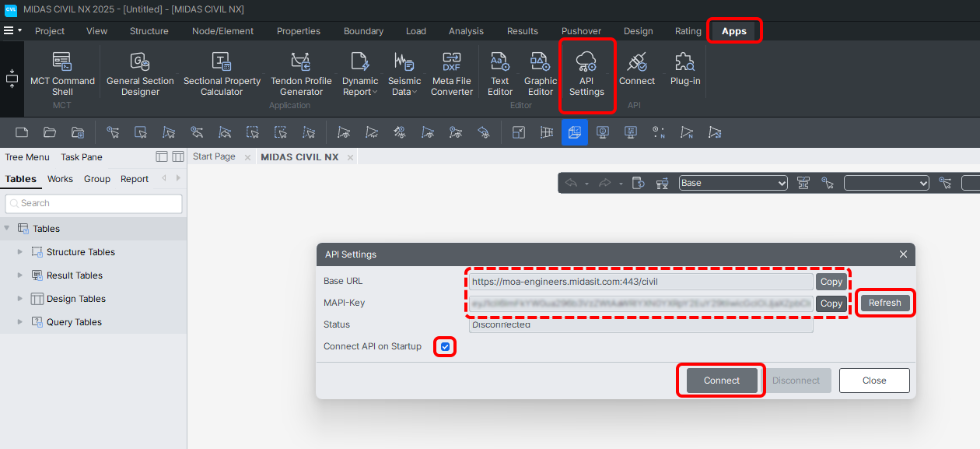Open the Node/Element ribbon tab
Screen dimensions: 980x449
(x=223, y=31)
